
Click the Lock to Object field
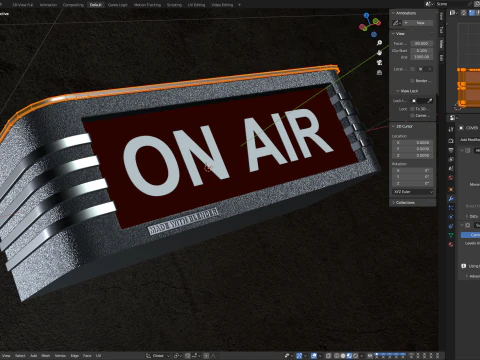tap(421, 101)
